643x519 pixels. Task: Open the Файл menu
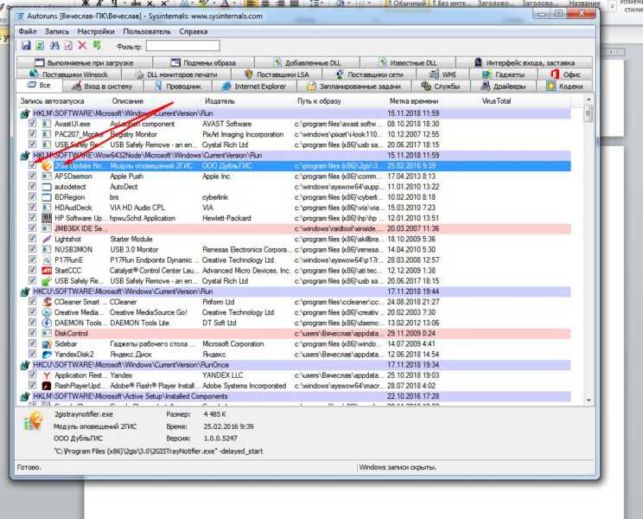[x=27, y=32]
